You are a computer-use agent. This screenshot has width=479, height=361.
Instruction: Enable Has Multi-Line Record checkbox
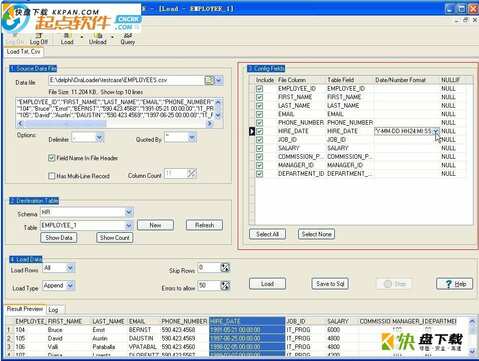tap(52, 176)
